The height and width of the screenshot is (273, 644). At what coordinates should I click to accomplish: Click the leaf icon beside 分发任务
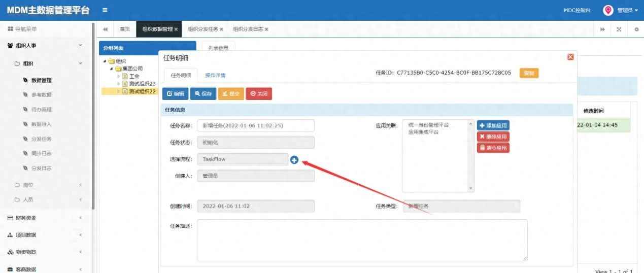pyautogui.click(x=25, y=139)
